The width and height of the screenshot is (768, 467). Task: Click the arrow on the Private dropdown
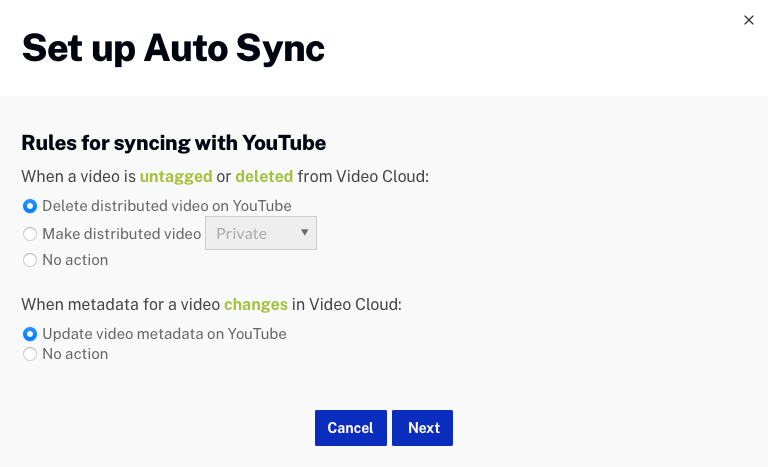[304, 234]
